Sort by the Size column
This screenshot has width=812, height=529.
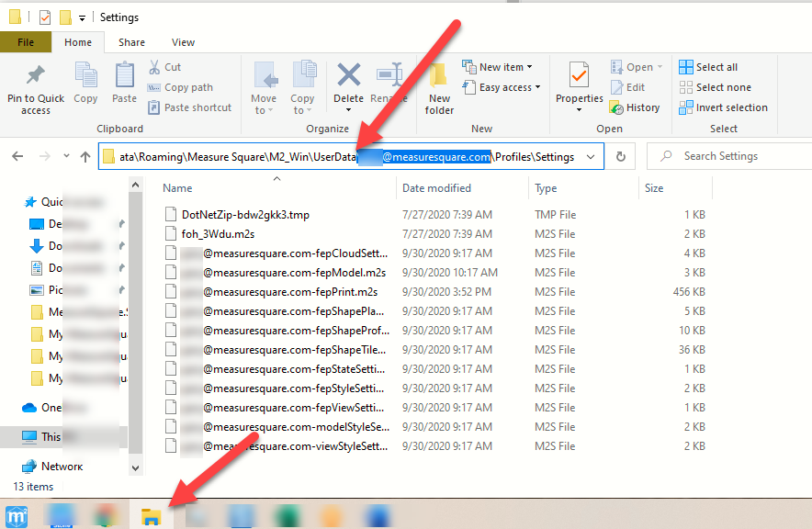tap(654, 188)
